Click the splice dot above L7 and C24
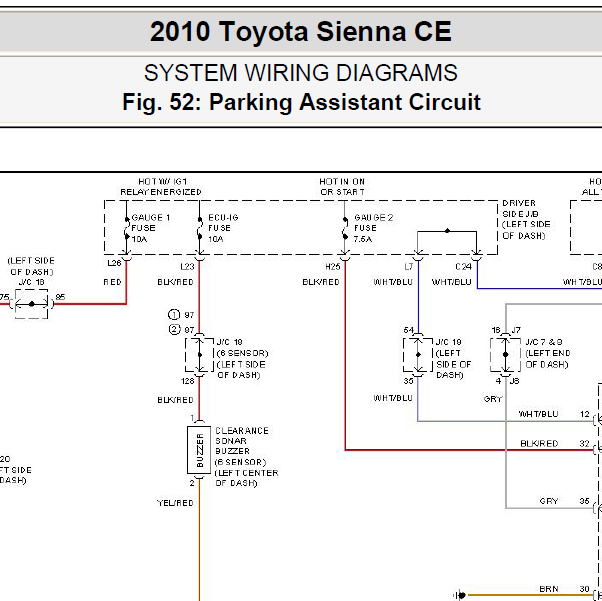 (447, 231)
